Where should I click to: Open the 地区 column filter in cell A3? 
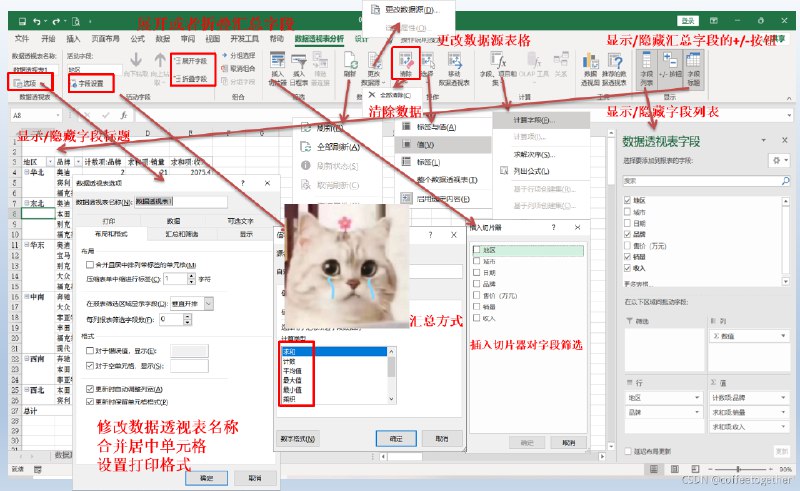(50, 162)
